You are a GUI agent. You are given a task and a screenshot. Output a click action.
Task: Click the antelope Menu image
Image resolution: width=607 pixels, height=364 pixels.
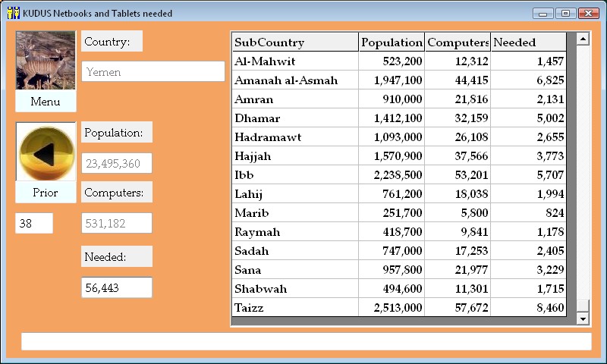pos(46,61)
